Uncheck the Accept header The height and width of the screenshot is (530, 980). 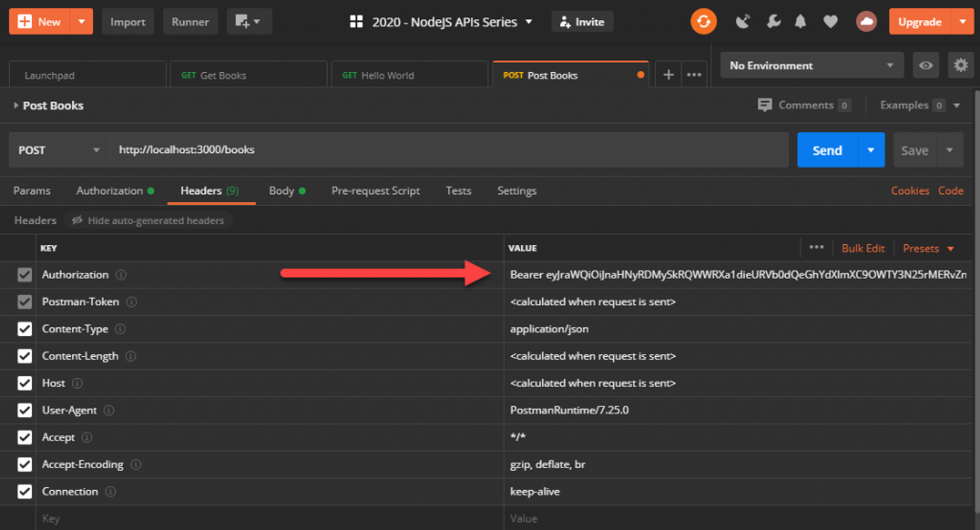[x=24, y=437]
